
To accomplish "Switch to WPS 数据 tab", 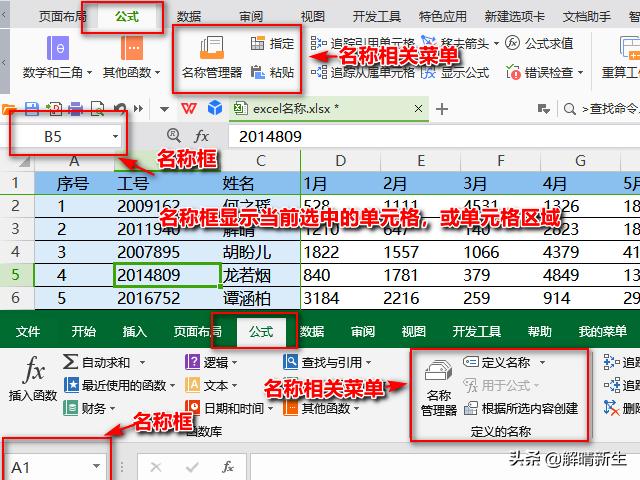I will coord(189,17).
